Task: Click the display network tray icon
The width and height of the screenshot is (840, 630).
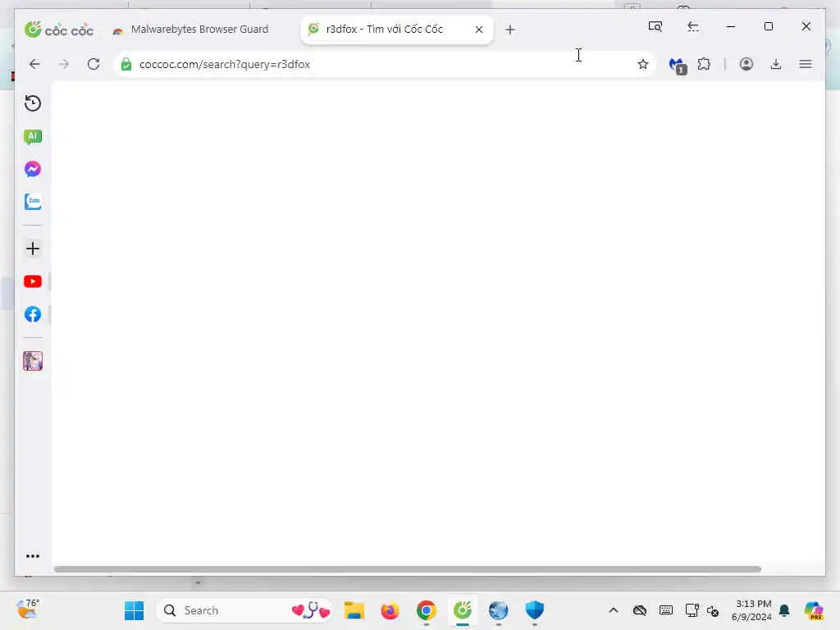Action: tap(692, 610)
